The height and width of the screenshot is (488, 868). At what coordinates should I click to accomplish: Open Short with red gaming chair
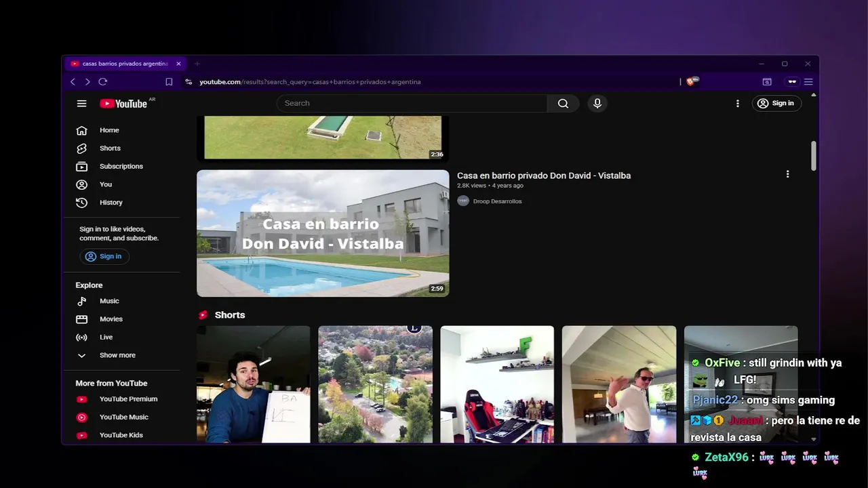(x=497, y=384)
